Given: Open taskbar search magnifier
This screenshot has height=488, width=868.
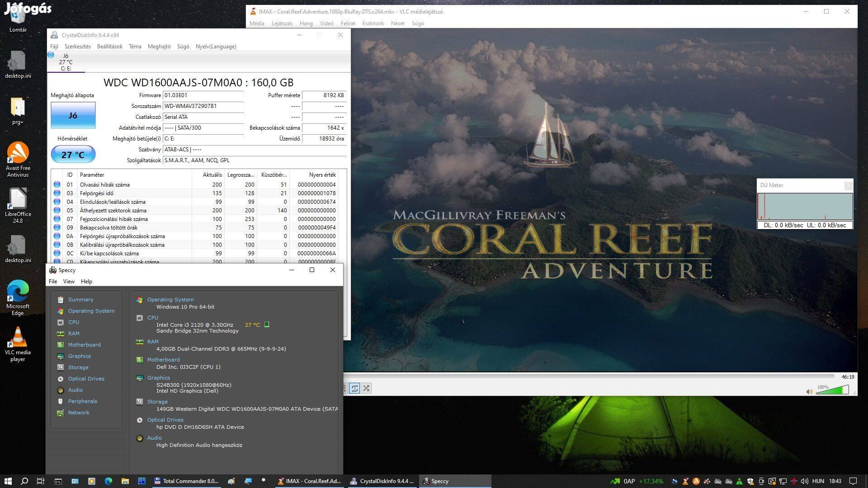Looking at the screenshot, I should [x=24, y=481].
